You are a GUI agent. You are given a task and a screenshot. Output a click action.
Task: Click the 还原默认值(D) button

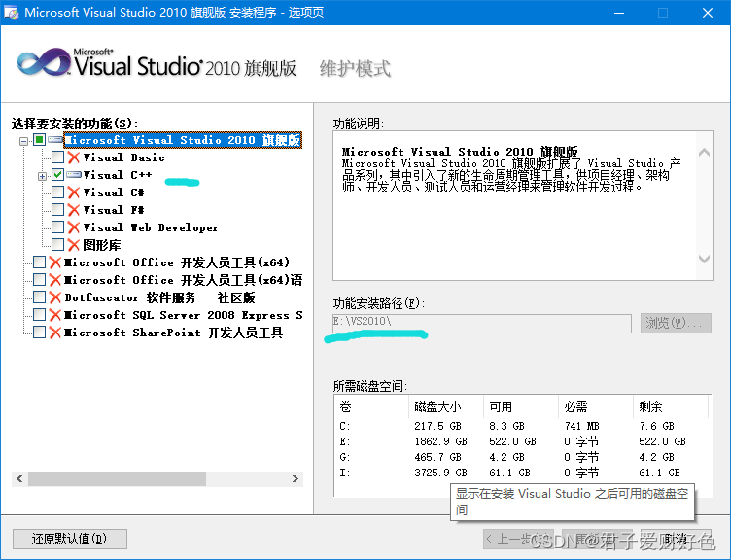(x=69, y=539)
